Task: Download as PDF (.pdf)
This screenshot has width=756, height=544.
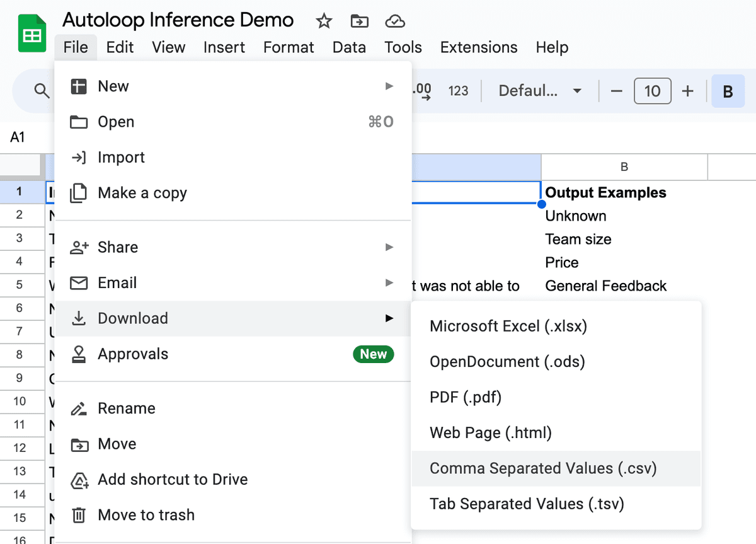Action: [556, 398]
